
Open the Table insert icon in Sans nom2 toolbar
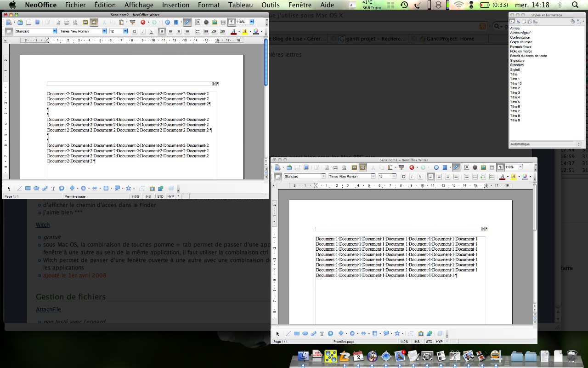click(176, 22)
